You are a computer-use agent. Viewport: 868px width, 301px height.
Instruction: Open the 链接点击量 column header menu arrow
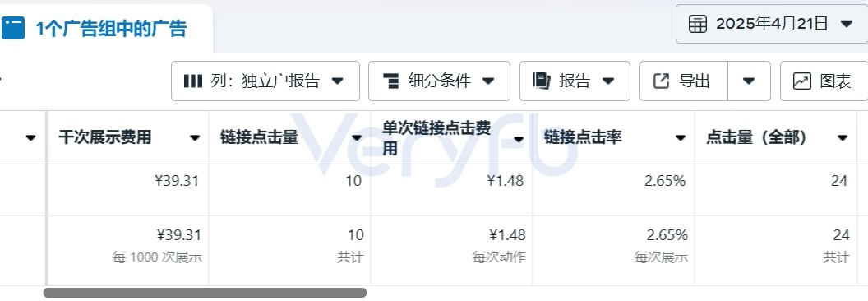point(357,138)
